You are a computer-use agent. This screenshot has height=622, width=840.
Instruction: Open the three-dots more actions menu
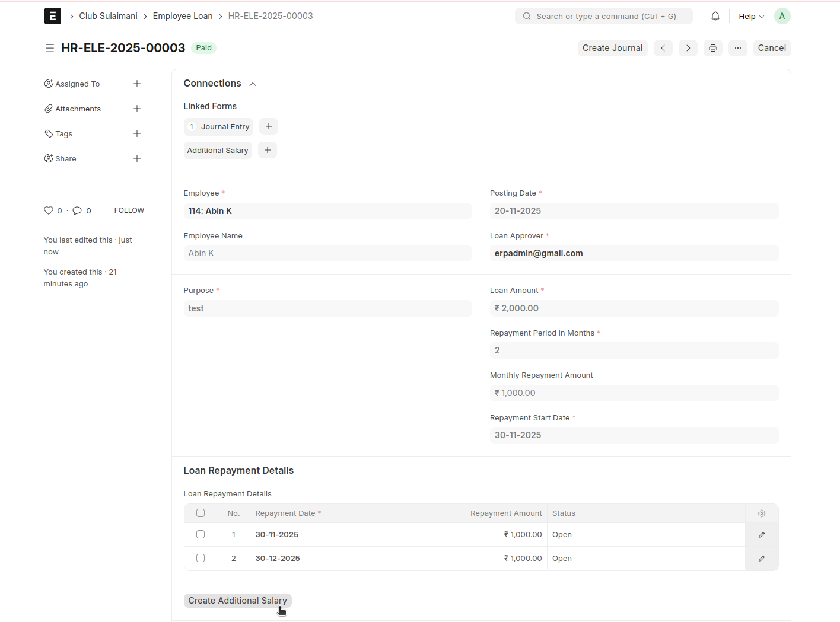pos(737,48)
